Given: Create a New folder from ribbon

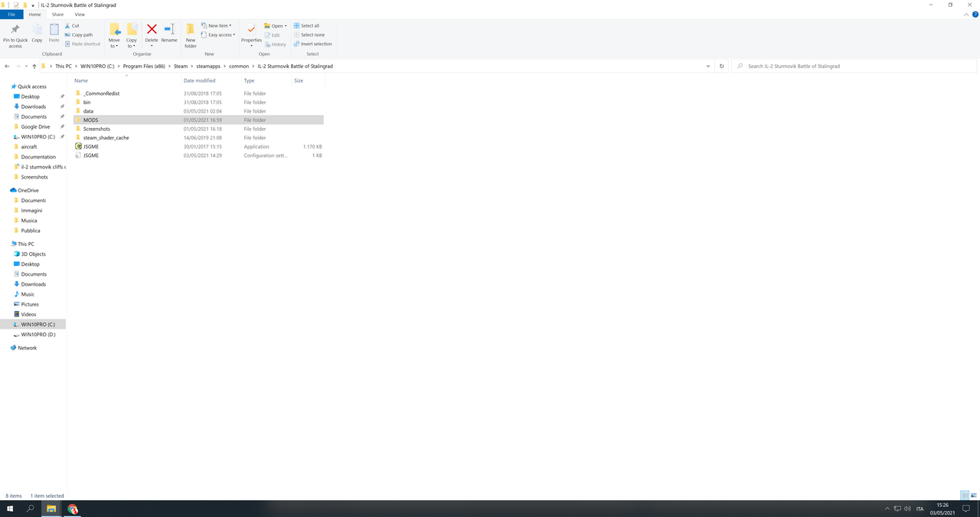Looking at the screenshot, I should 191,35.
